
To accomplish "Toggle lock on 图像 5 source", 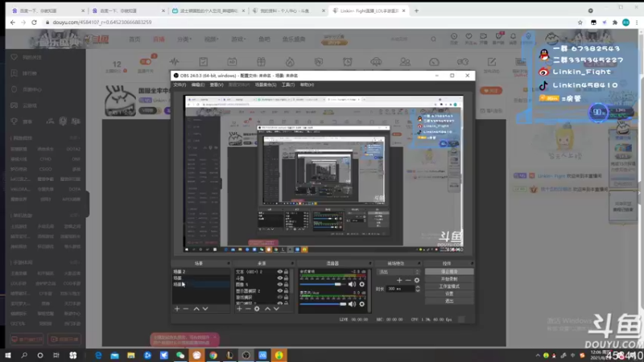I will 287,285.
